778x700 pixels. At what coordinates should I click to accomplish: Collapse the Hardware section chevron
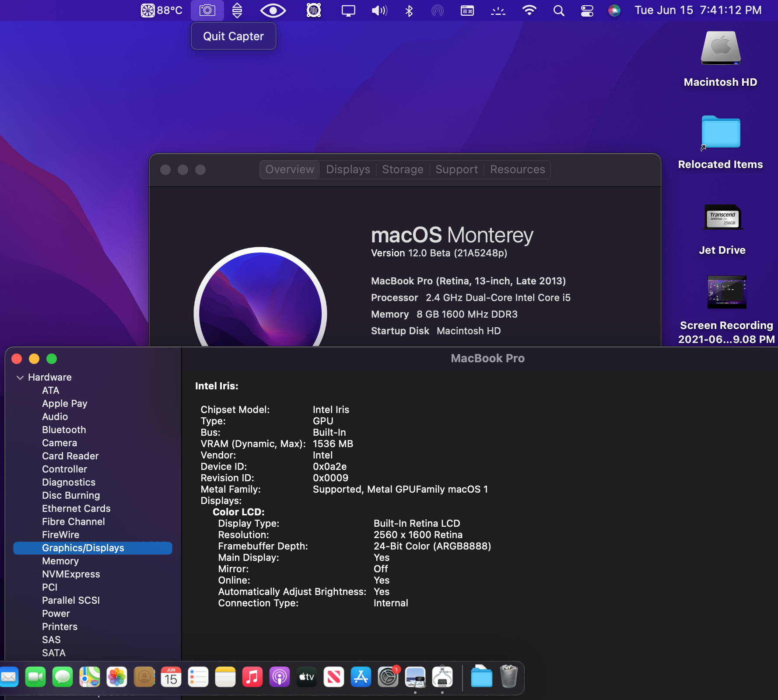tap(20, 377)
